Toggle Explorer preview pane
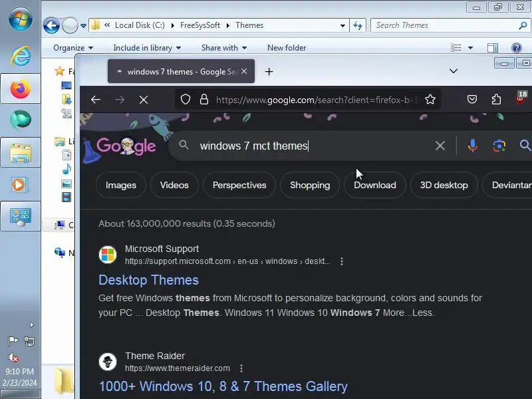Viewport: 532px width, 399px height. tap(493, 48)
